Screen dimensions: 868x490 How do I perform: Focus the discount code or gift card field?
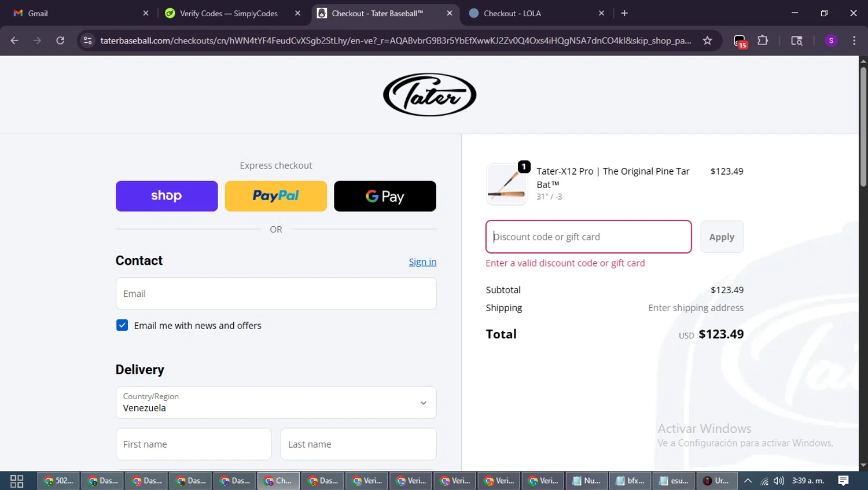click(589, 237)
